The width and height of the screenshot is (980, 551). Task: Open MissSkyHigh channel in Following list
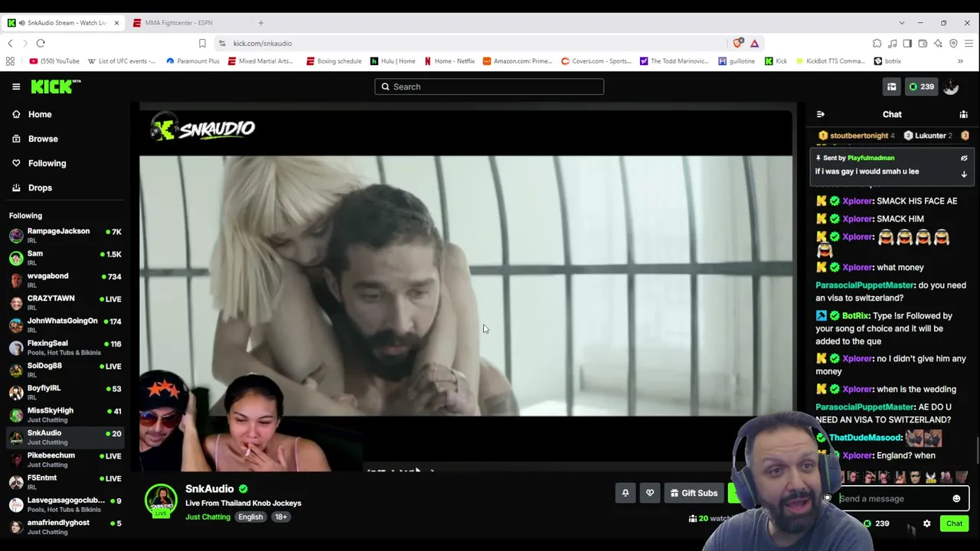click(65, 415)
